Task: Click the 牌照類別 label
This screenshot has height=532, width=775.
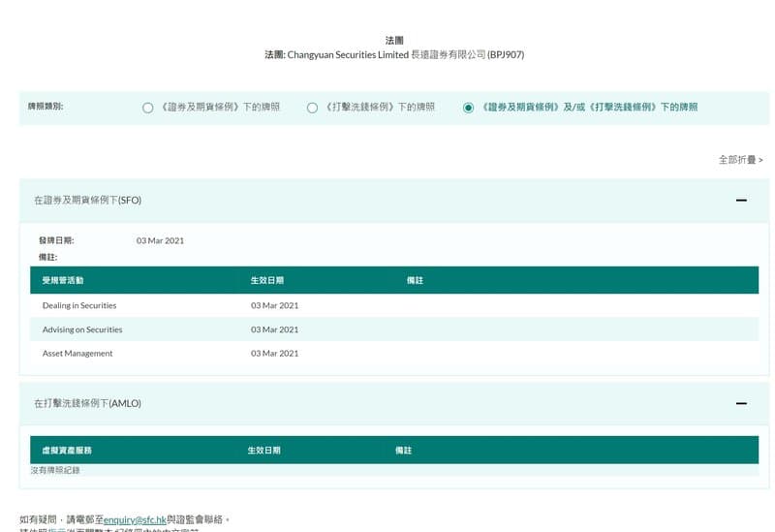Action: point(46,107)
